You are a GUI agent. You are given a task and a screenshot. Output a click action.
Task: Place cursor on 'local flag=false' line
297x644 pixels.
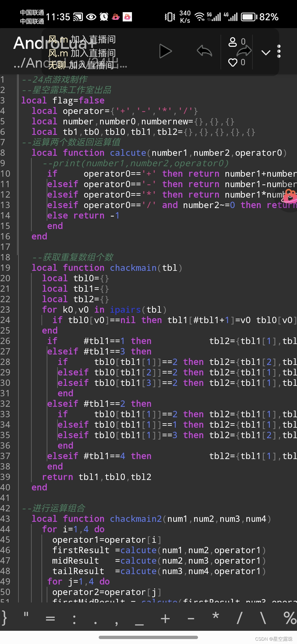pyautogui.click(x=63, y=100)
